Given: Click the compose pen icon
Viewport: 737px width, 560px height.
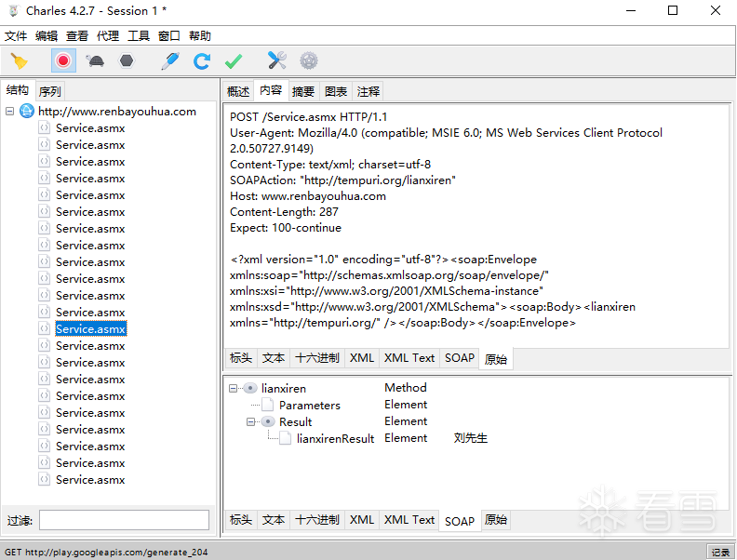Looking at the screenshot, I should (x=169, y=61).
